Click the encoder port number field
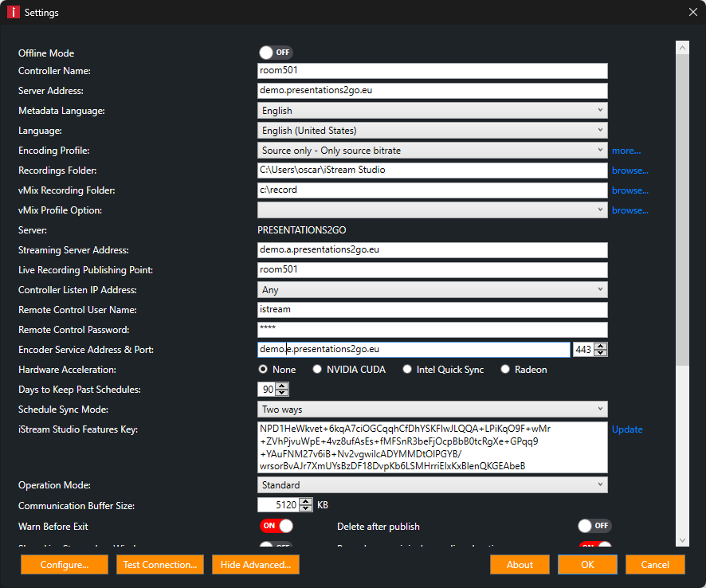The height and width of the screenshot is (588, 706). pos(583,350)
